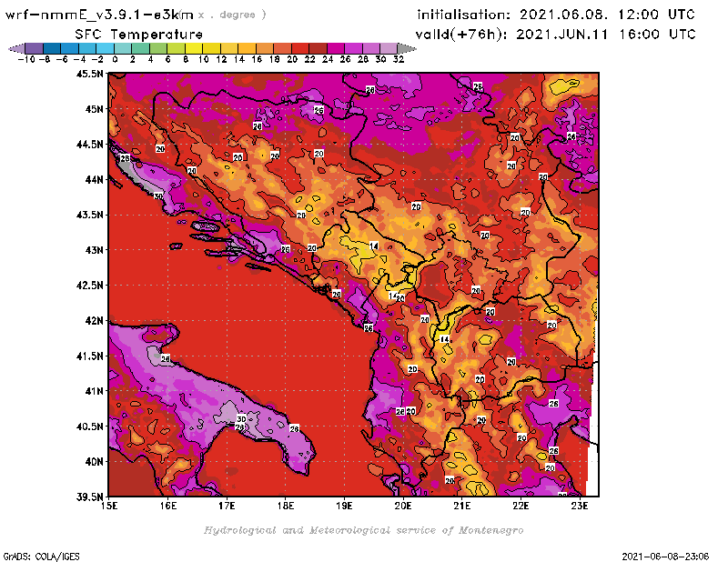The width and height of the screenshot is (728, 562).
Task: Click the model title 'wrf-nmmE_v3.9.1-e3km'
Action: pyautogui.click(x=99, y=15)
